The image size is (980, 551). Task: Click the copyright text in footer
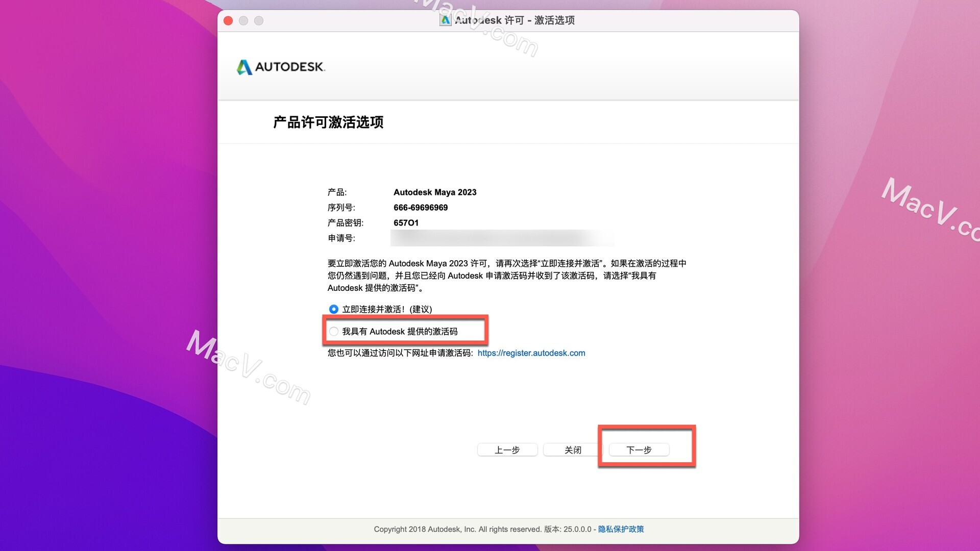click(482, 529)
